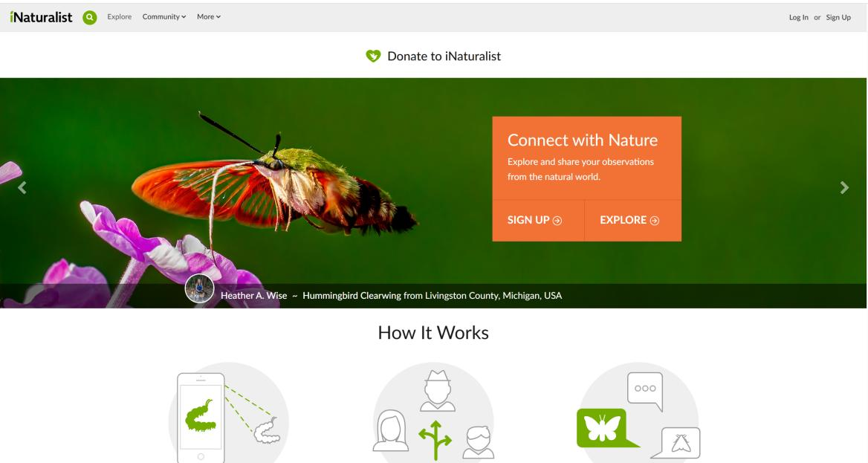Expand the Community dropdown menu
The width and height of the screenshot is (868, 463).
click(163, 17)
